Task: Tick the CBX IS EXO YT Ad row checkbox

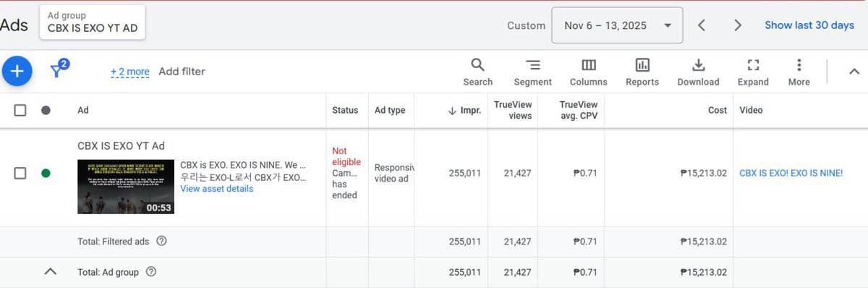Action: coord(20,173)
